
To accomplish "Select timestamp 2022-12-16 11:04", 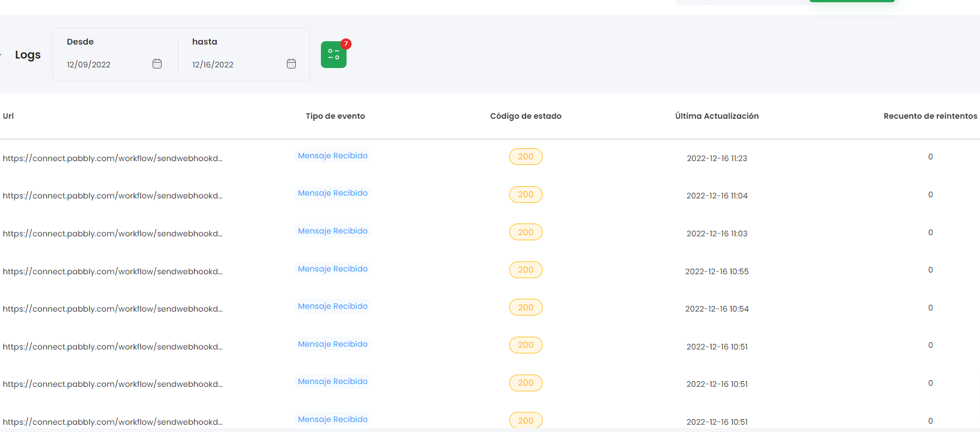I will coord(717,196).
